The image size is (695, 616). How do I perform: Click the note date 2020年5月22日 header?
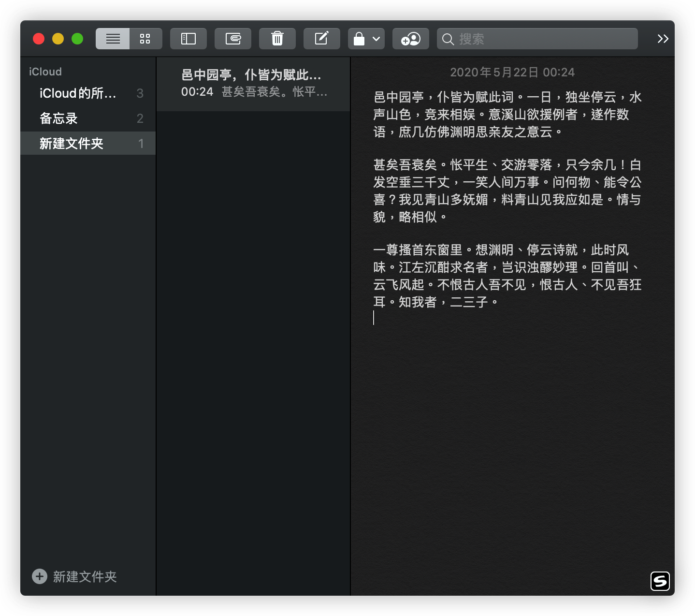click(x=512, y=73)
